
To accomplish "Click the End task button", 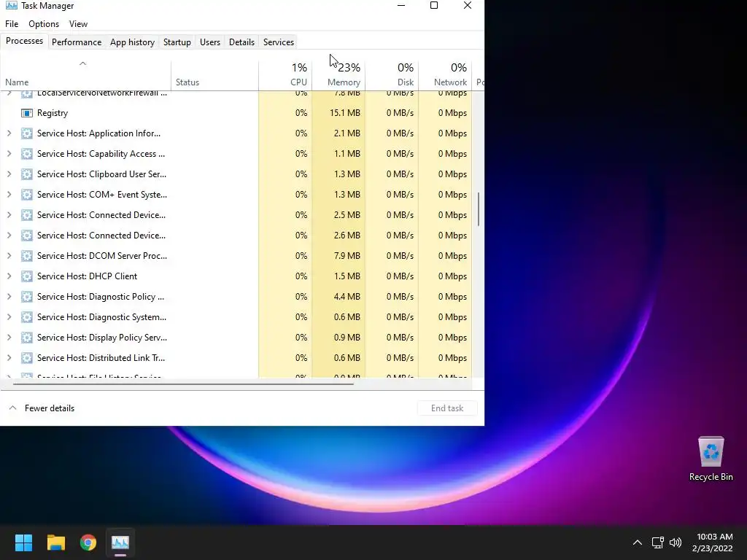I will click(447, 408).
